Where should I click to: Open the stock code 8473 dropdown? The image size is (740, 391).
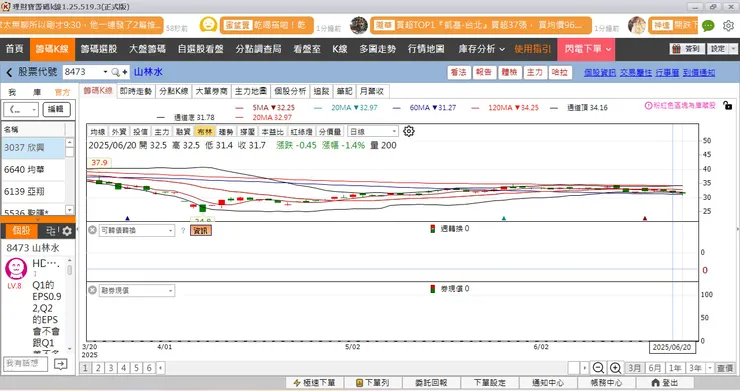point(105,72)
